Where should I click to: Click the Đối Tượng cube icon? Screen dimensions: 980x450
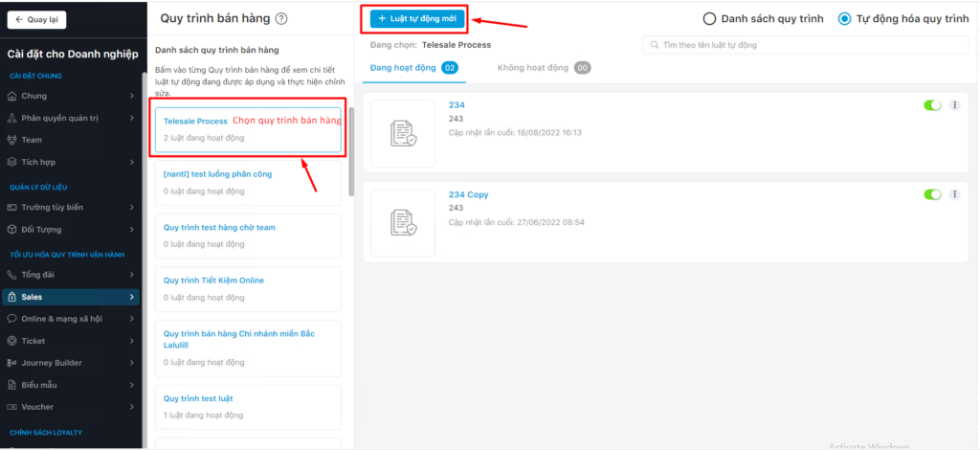tap(11, 230)
